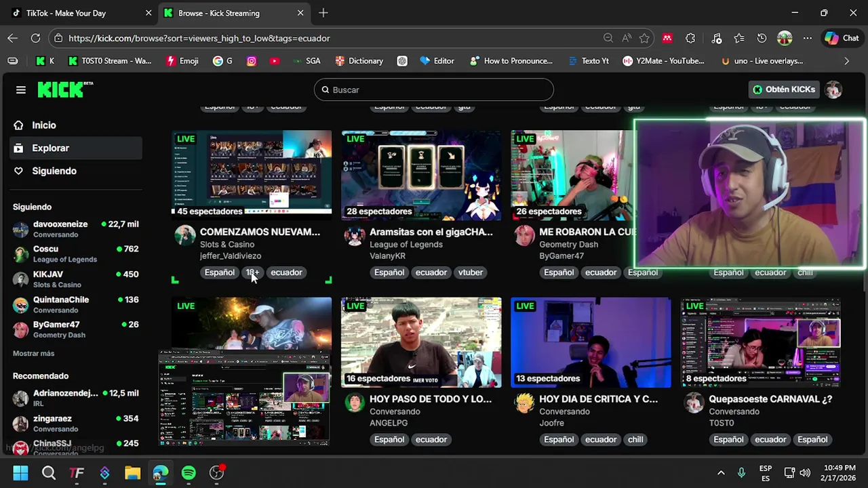
Task: Expand following list with Mostrar más
Action: (x=33, y=353)
